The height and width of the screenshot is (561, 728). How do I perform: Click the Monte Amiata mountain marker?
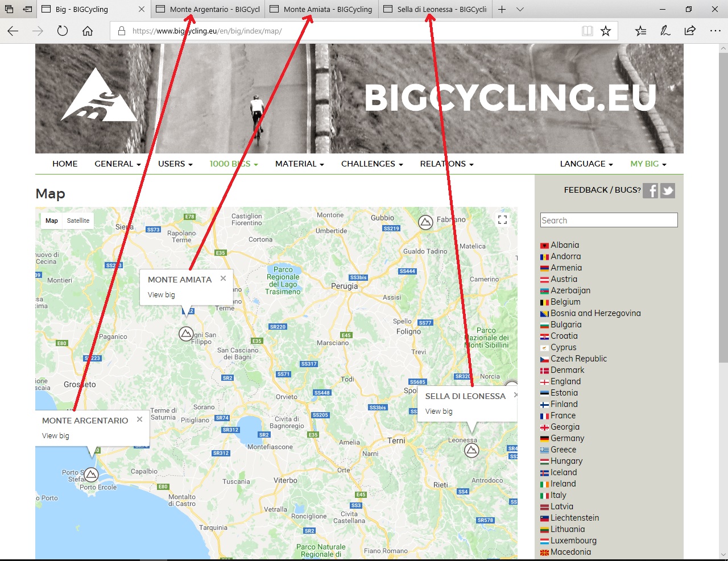tap(186, 334)
